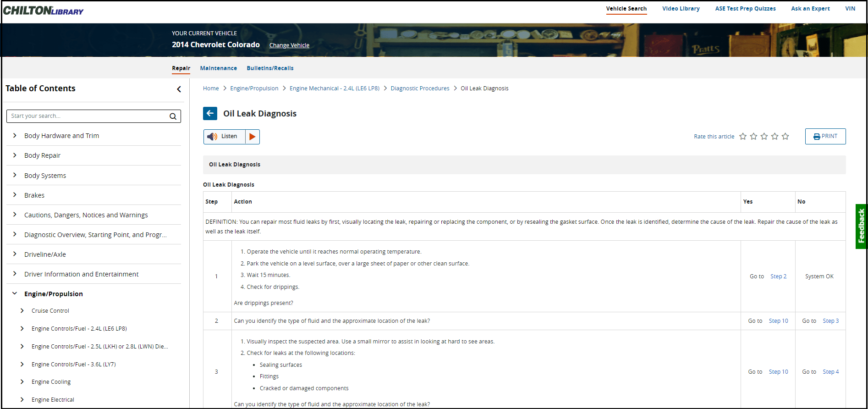Switch to the Maintenance tab
The width and height of the screenshot is (868, 409).
pyautogui.click(x=218, y=68)
